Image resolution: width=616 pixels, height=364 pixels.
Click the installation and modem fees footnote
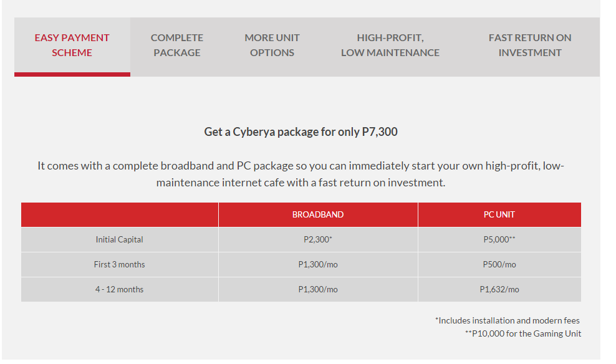508,320
